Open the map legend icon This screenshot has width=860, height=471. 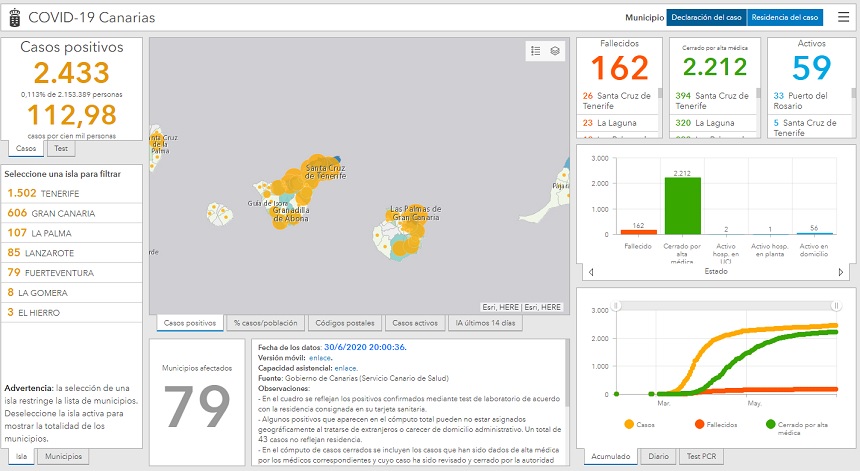(536, 51)
